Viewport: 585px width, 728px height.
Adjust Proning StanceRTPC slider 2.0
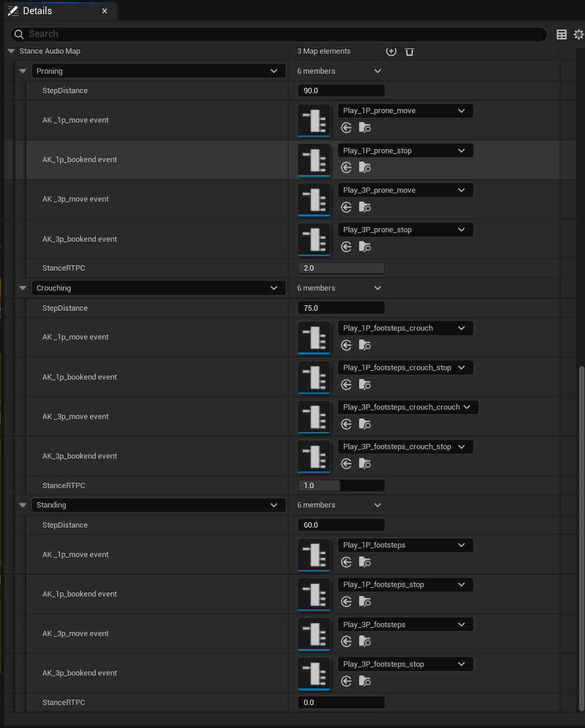tap(341, 268)
